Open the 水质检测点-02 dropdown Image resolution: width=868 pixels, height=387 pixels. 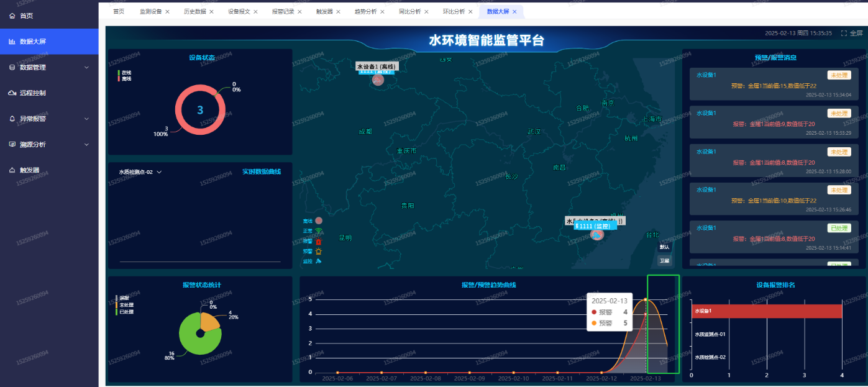pyautogui.click(x=140, y=172)
